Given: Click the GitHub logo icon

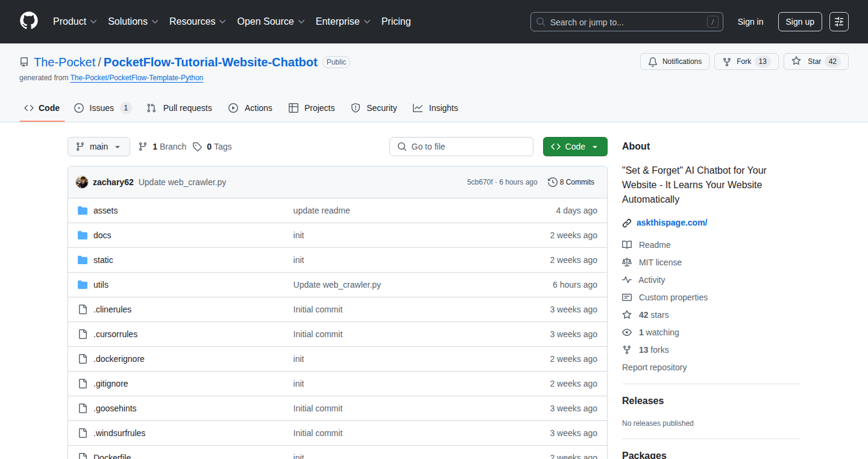Looking at the screenshot, I should tap(29, 22).
